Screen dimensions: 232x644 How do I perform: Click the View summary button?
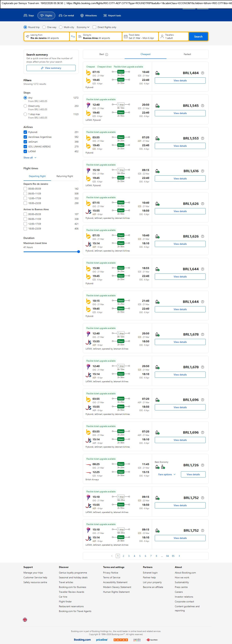coord(51,68)
